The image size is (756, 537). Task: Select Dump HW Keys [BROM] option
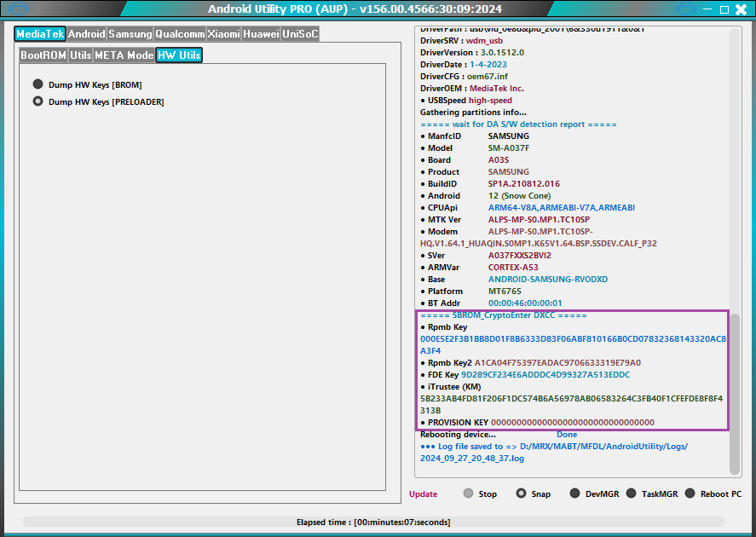point(38,84)
